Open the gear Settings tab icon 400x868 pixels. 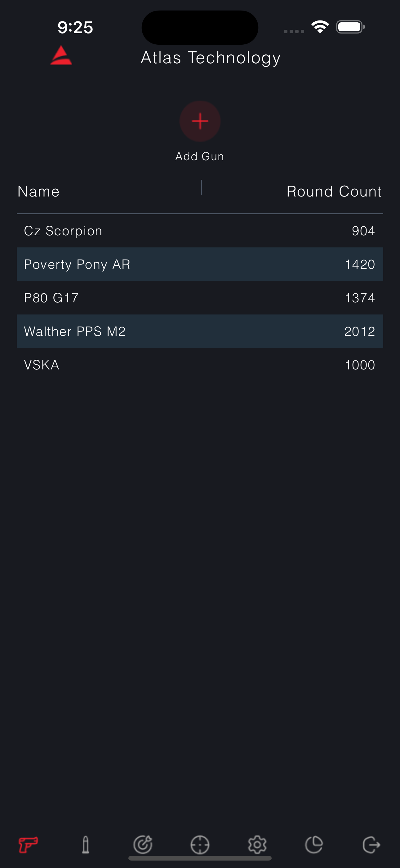[257, 845]
